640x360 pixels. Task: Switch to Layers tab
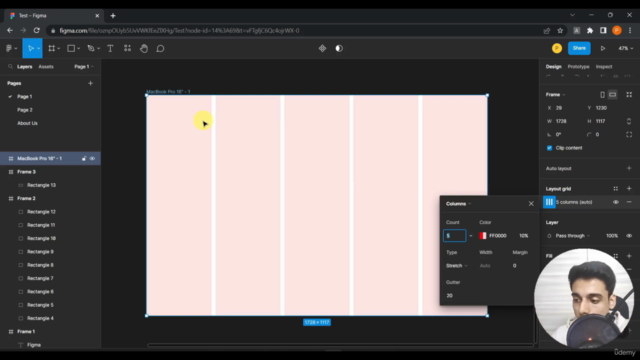(24, 67)
